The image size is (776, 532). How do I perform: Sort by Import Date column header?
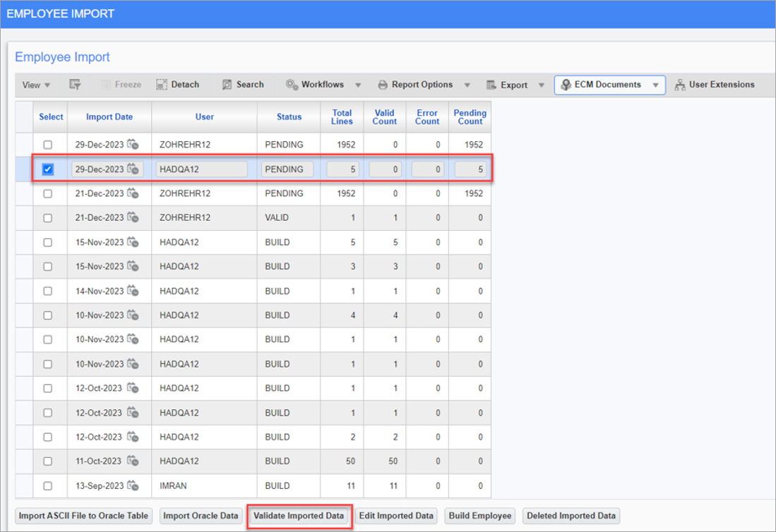click(109, 116)
